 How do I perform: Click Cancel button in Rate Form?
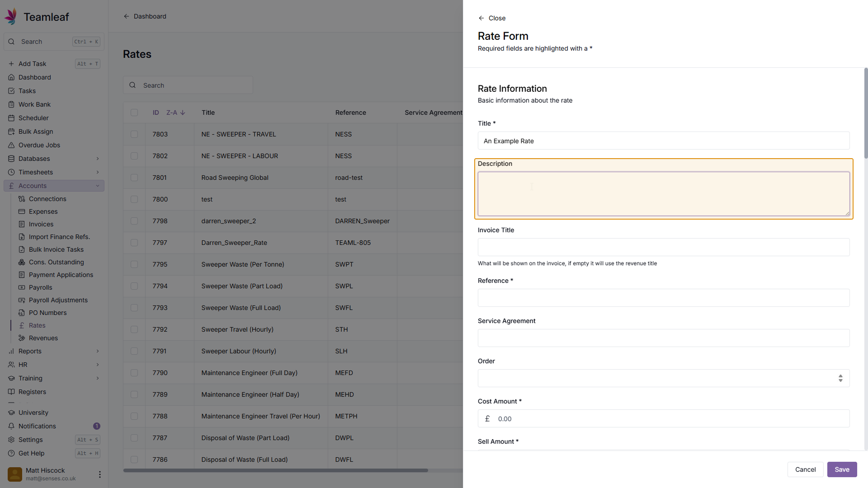[x=805, y=469]
